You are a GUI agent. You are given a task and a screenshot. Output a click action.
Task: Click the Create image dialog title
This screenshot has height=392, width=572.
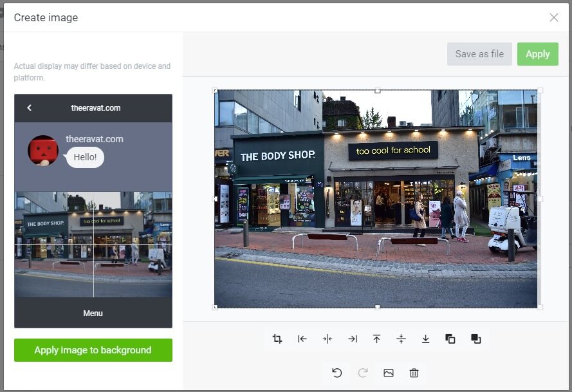pyautogui.click(x=46, y=17)
